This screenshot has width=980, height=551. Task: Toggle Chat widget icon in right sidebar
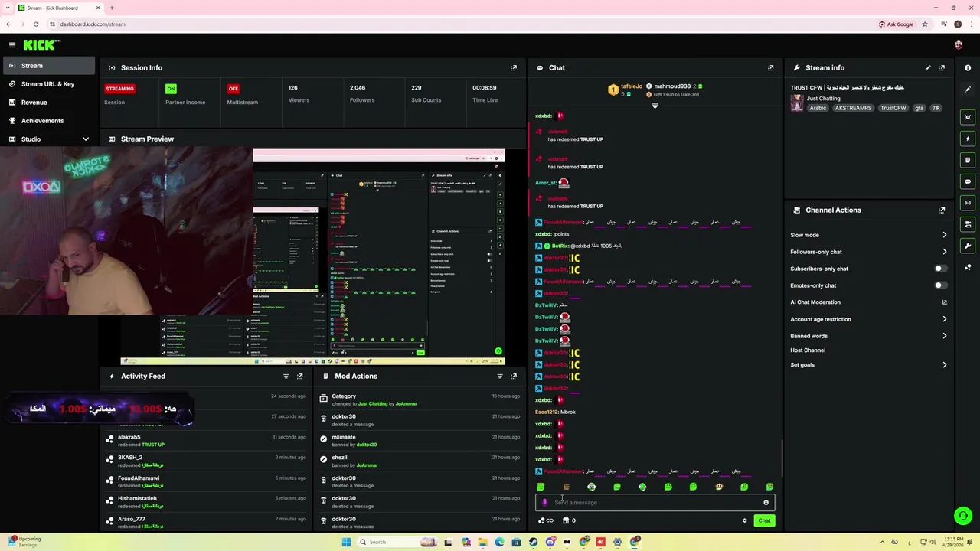[968, 181]
